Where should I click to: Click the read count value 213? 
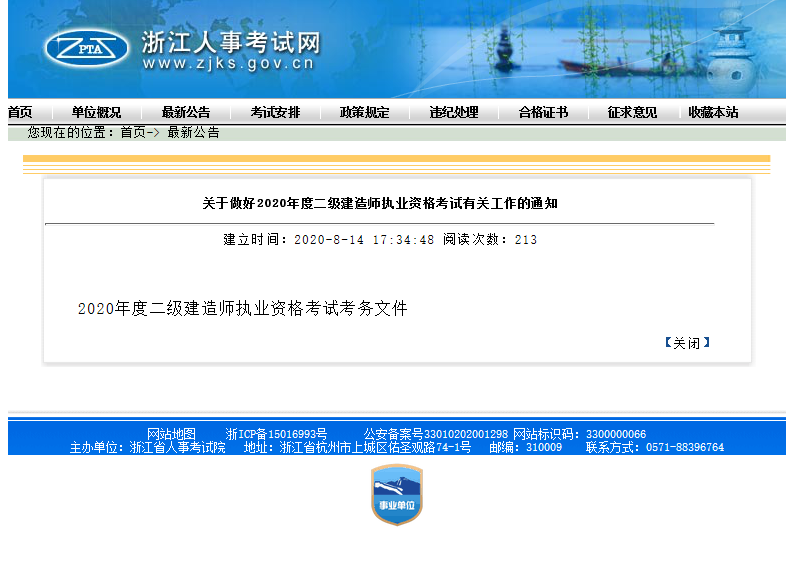point(526,239)
